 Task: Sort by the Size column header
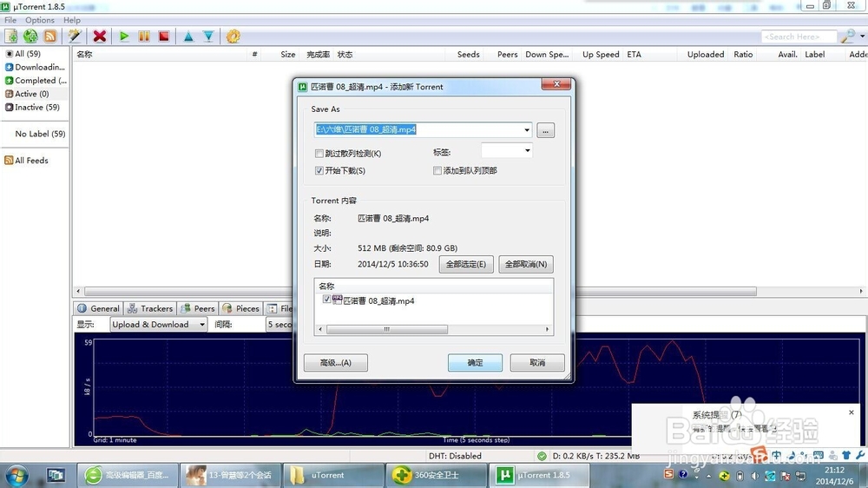pos(287,55)
